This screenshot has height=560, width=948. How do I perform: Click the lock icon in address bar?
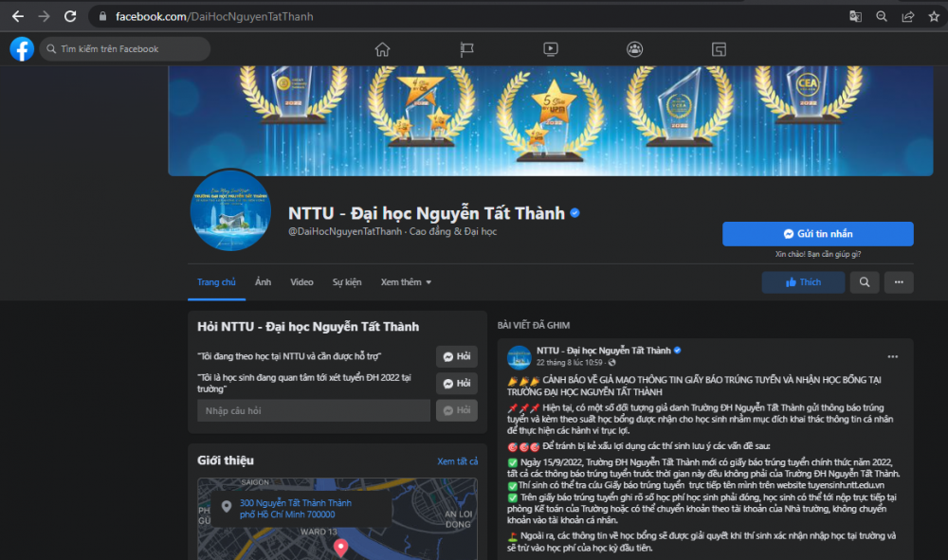click(x=102, y=16)
